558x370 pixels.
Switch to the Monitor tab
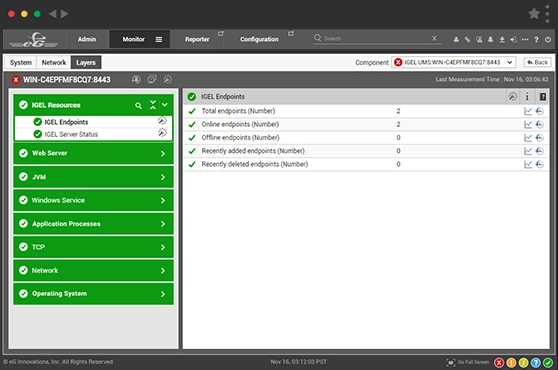(x=133, y=39)
